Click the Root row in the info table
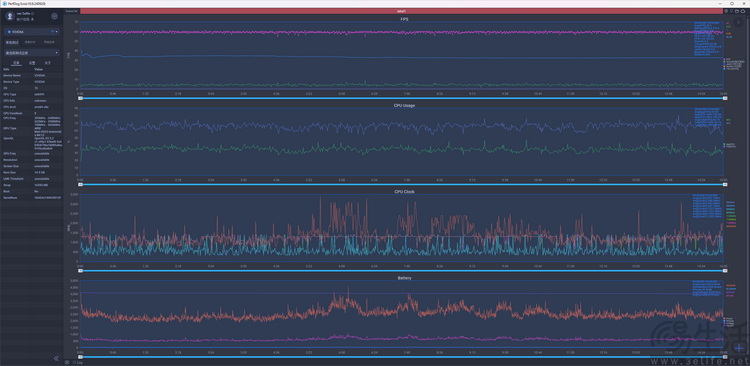 pyautogui.click(x=32, y=191)
